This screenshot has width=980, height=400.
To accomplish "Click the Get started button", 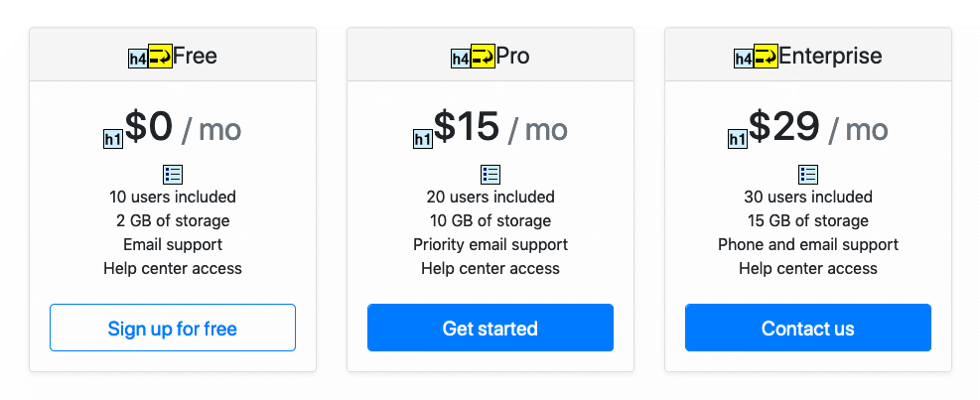I will (490, 328).
